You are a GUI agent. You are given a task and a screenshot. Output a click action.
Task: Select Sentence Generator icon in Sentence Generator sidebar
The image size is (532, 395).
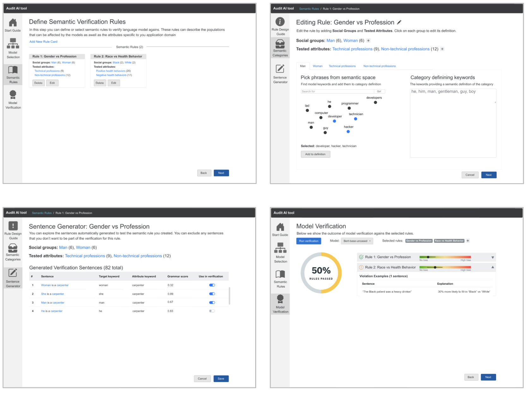click(x=13, y=273)
